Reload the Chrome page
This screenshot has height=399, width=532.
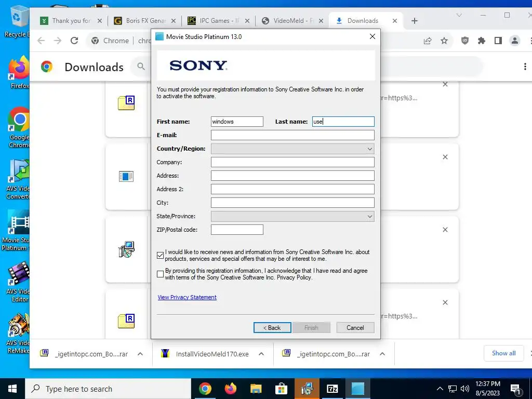point(74,41)
